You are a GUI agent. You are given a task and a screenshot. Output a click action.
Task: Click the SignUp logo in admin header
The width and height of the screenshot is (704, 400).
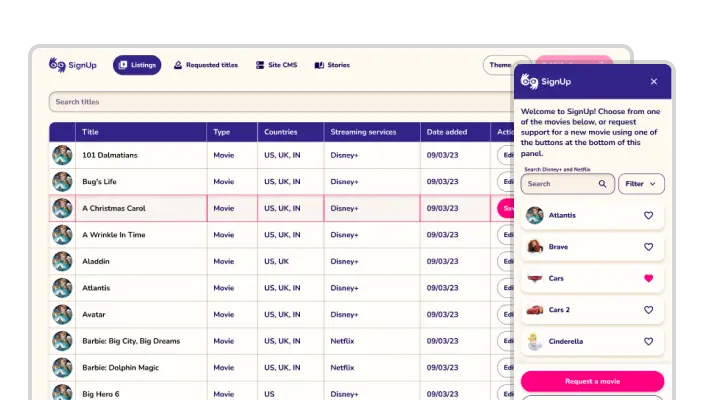pos(73,65)
